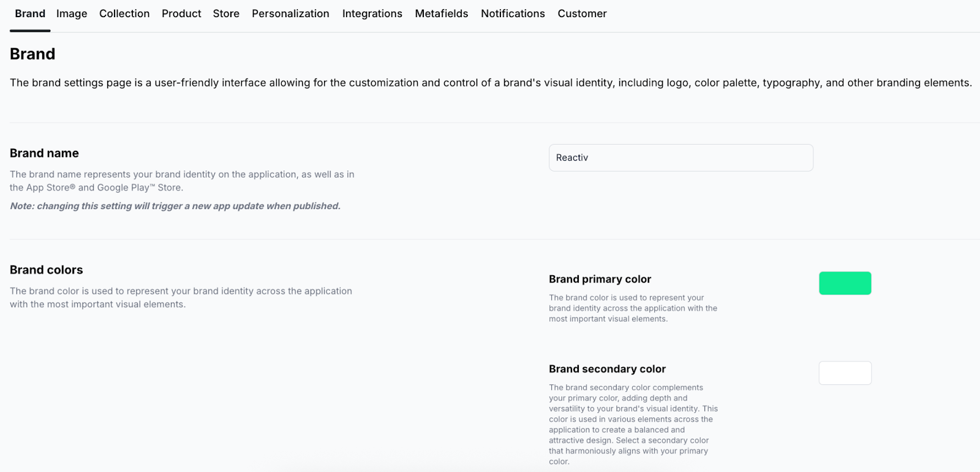This screenshot has height=472, width=980.
Task: Click the brand settings page description paragraph
Action: (490, 83)
